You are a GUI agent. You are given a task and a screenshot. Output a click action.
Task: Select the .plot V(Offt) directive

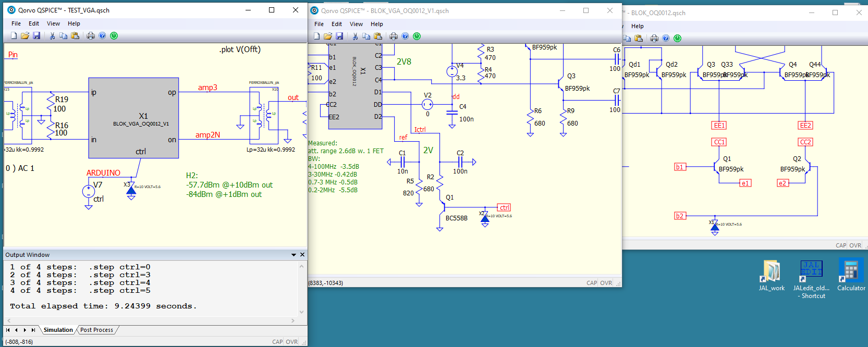240,49
